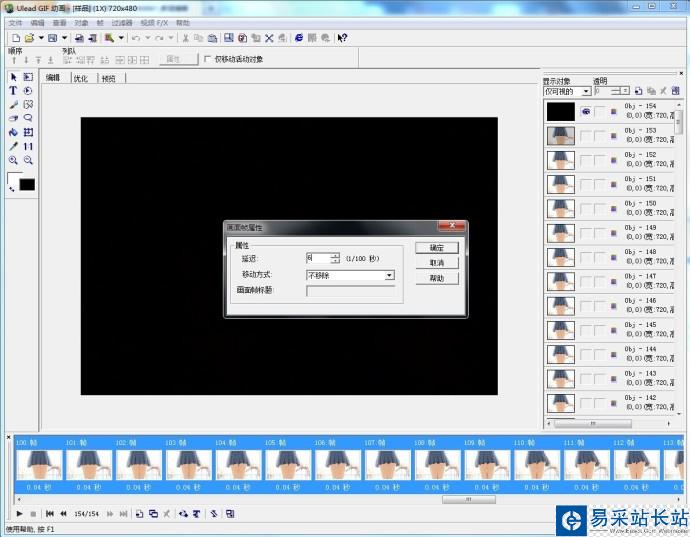The image size is (690, 537).
Task: Click the 1:1 actual size tool
Action: [28, 146]
